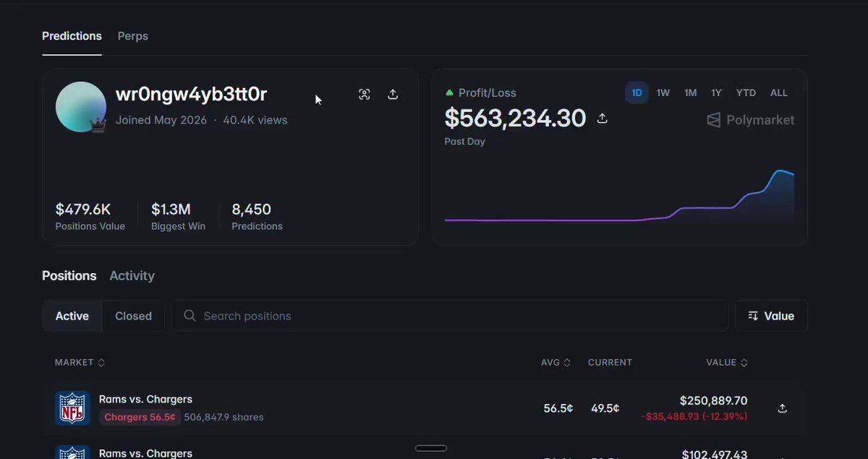Select the Positions tab

69,275
